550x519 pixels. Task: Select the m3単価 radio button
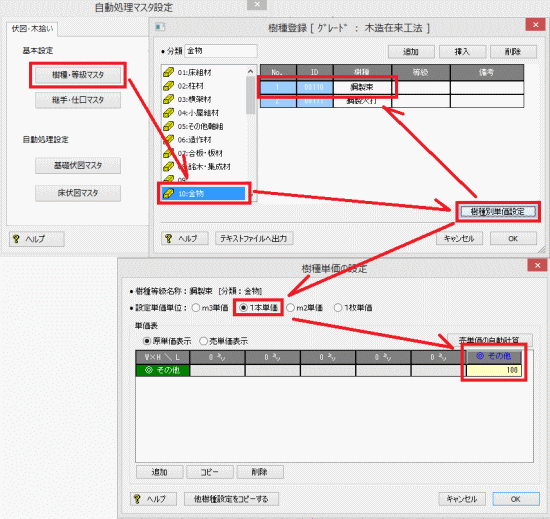[196, 308]
